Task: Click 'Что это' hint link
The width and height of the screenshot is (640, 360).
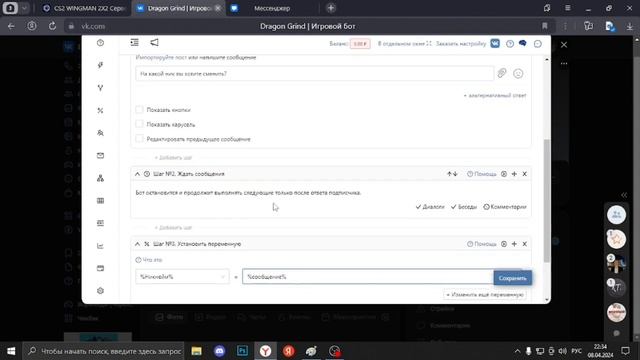Action: coord(149,260)
